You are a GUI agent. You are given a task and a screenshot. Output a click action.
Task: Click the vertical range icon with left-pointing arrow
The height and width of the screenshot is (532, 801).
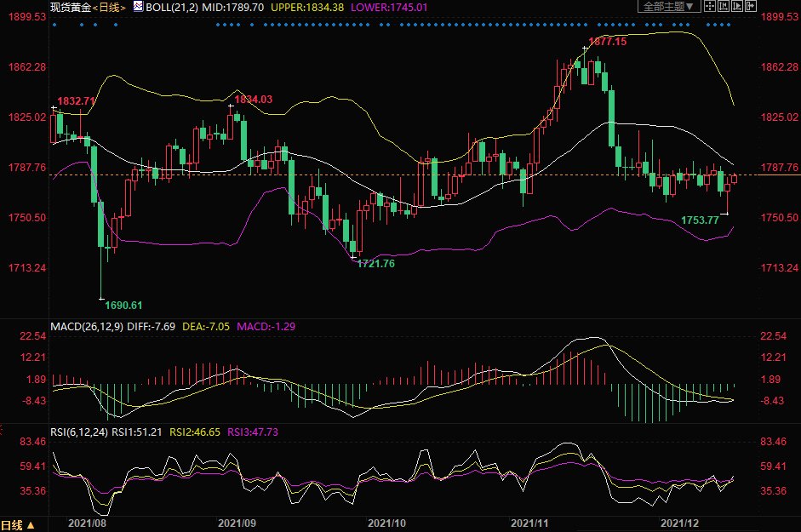(x=722, y=6)
